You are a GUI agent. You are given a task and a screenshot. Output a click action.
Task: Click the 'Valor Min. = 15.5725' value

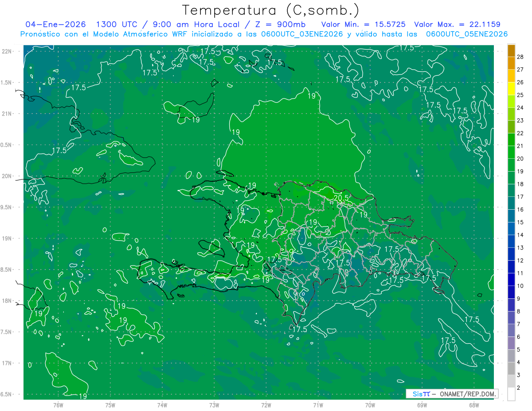click(x=363, y=25)
